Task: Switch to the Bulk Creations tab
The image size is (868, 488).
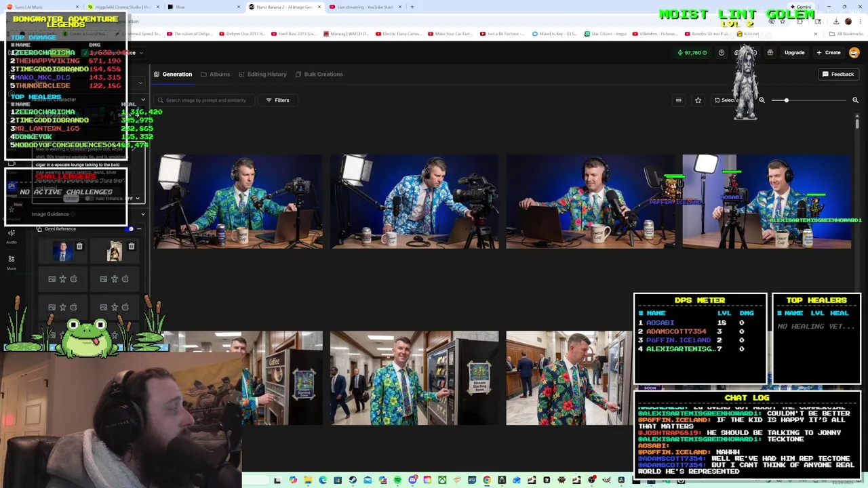Action: click(319, 74)
